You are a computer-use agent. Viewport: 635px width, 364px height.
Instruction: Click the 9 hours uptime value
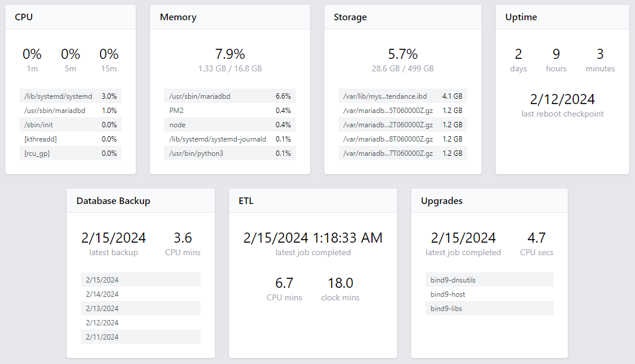(556, 54)
